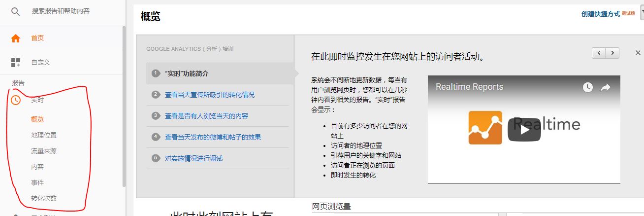Viewport: 644px width, 216px height.
Task: Click the orange Home house icon
Action: click(x=16, y=38)
